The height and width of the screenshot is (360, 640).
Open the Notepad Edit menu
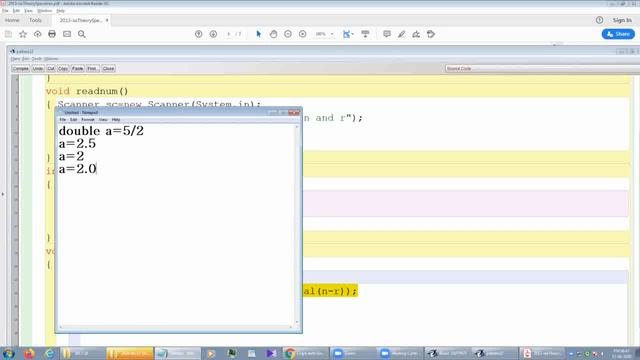coord(73,120)
